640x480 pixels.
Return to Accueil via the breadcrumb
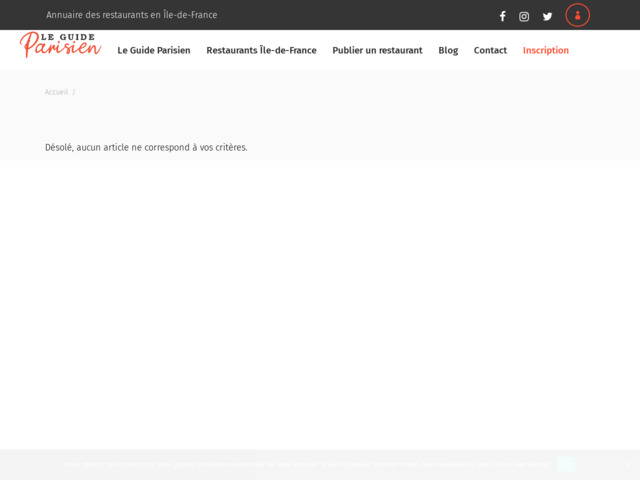[x=56, y=92]
